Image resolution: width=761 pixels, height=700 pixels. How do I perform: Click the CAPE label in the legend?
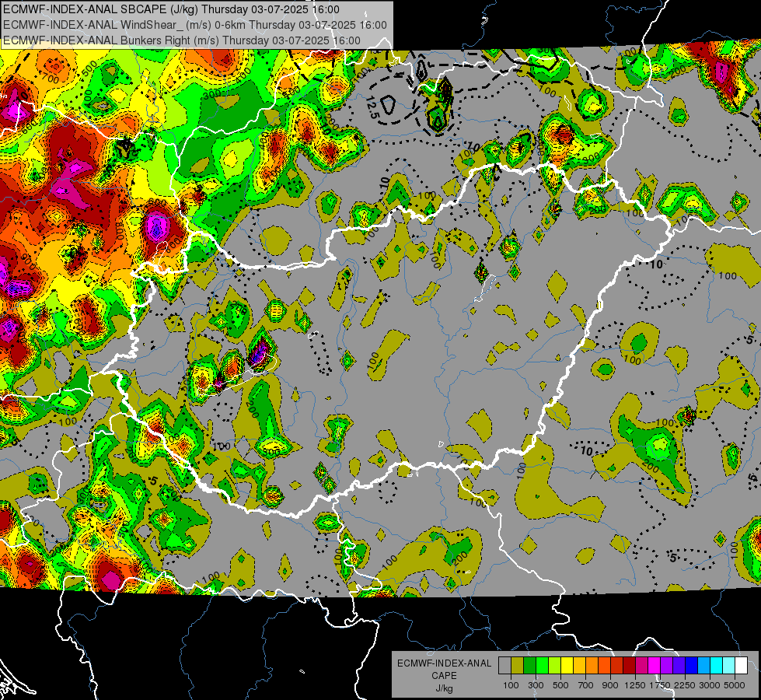pos(444,675)
